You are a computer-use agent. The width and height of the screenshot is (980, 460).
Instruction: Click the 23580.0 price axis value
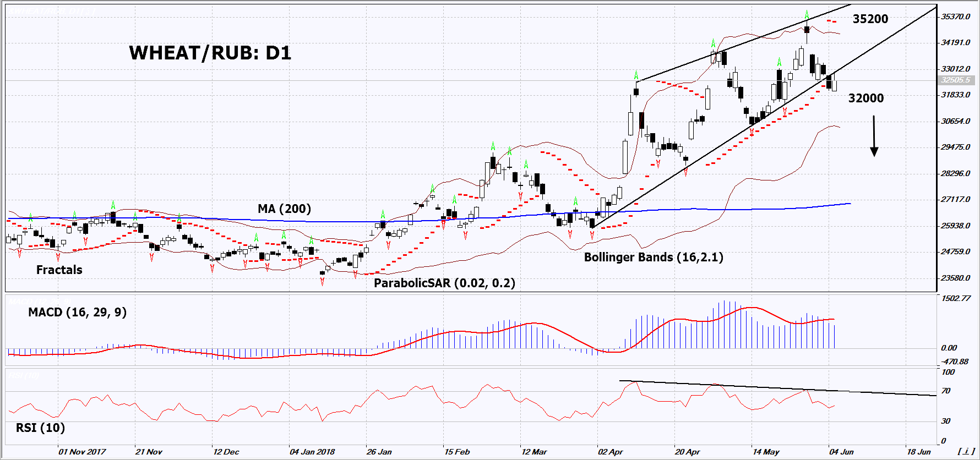pos(955,278)
